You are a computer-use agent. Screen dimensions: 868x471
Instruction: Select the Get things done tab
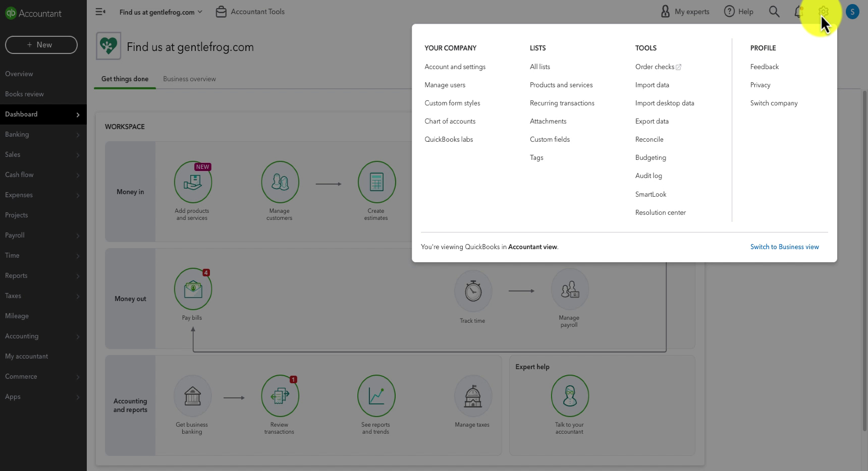click(125, 79)
